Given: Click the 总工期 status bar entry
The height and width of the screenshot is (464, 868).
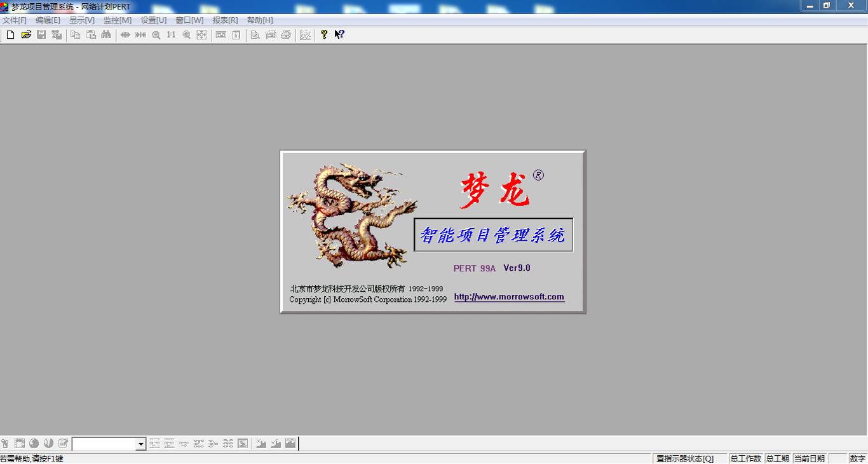Looking at the screenshot, I should click(778, 458).
